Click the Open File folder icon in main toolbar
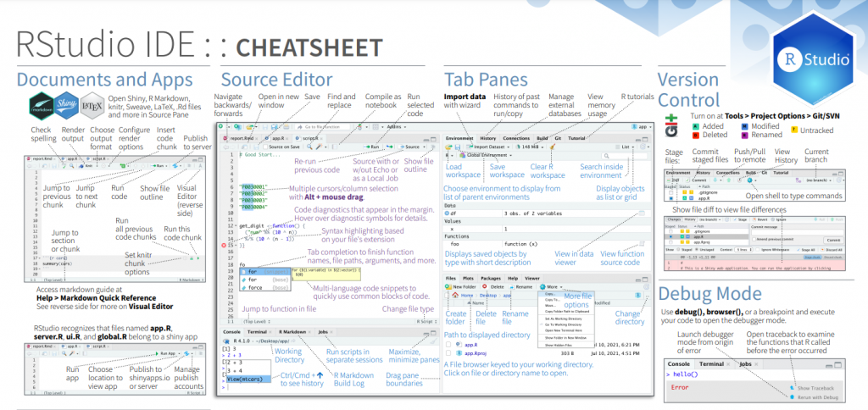The width and height of the screenshot is (868, 410). [x=249, y=127]
